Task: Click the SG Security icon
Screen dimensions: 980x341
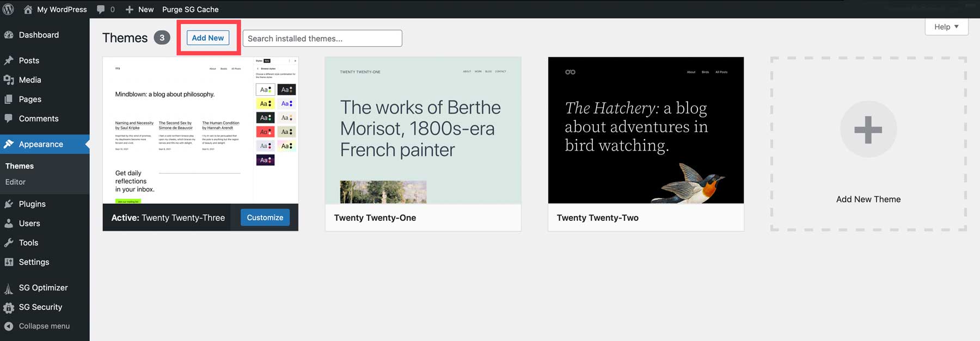Action: coord(9,307)
